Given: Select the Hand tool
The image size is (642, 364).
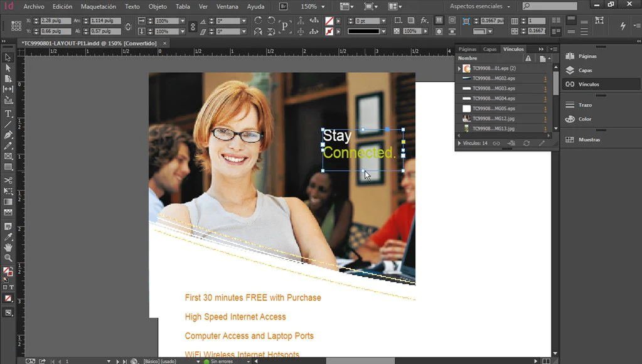Looking at the screenshot, I should 8,247.
